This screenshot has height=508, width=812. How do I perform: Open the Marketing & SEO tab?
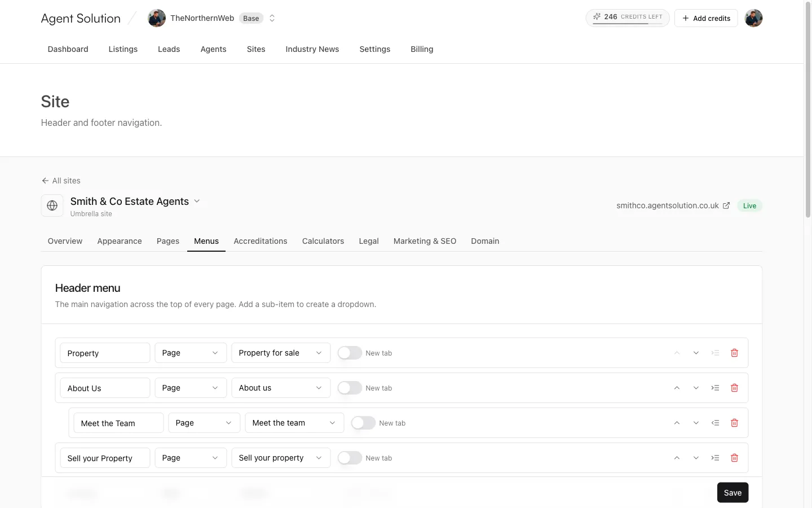coord(425,241)
